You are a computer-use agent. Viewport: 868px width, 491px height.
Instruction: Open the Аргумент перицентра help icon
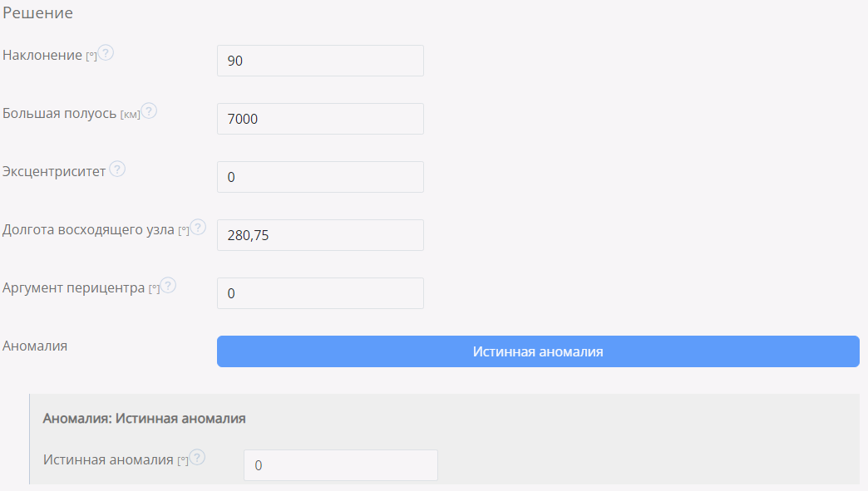pyautogui.click(x=169, y=286)
